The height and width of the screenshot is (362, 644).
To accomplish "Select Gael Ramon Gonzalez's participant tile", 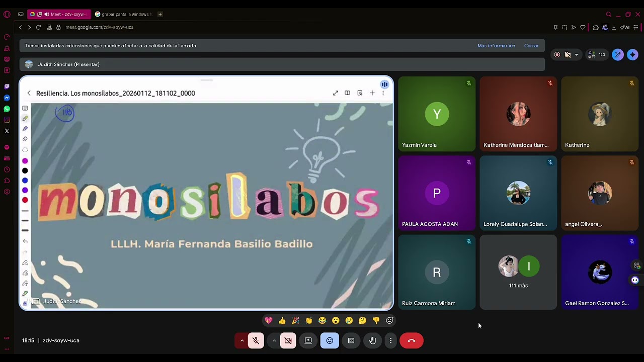I will tap(600, 272).
